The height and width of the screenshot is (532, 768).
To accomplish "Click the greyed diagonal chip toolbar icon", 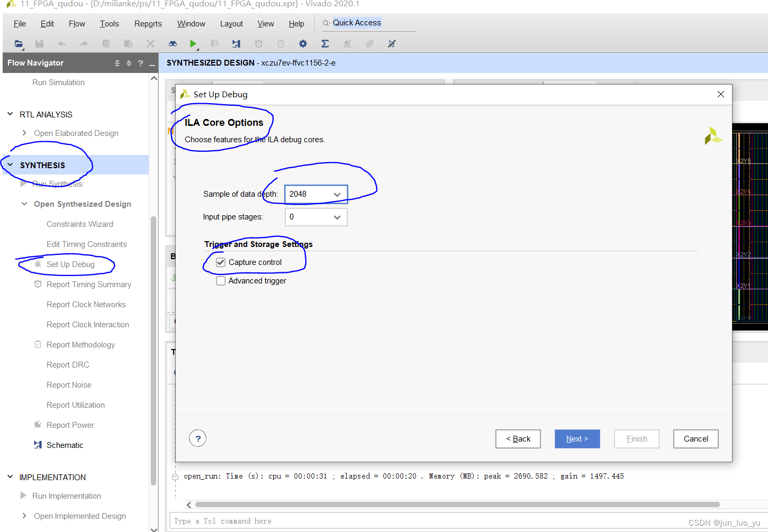I will coord(369,44).
